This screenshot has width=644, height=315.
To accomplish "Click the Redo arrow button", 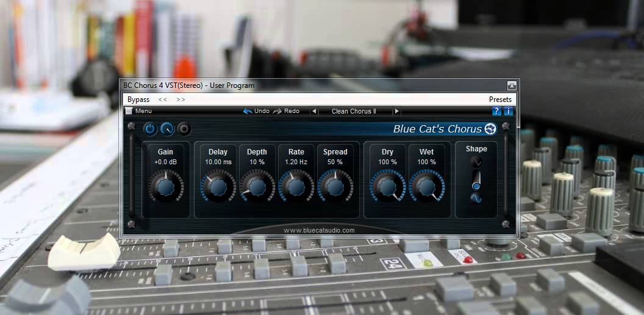I will [286, 111].
